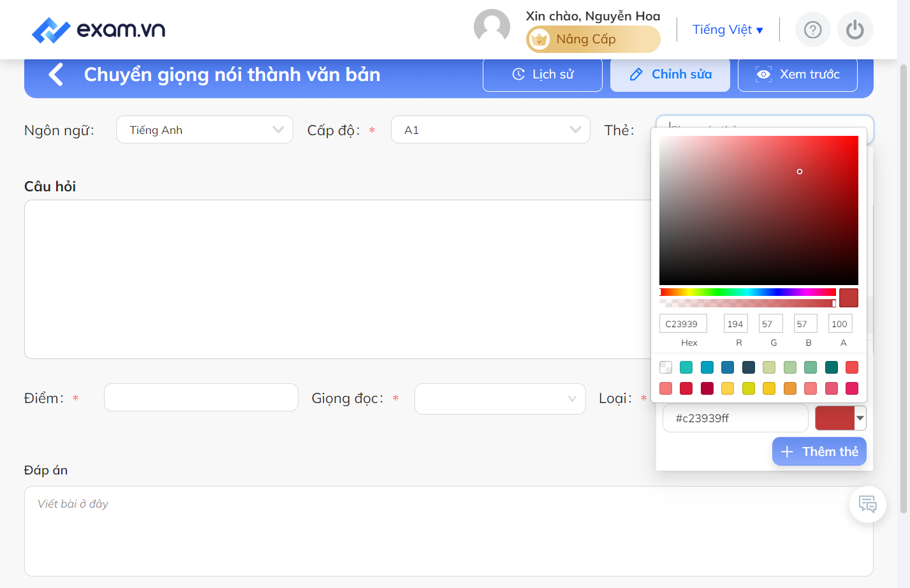Click the exam.vn logo
The width and height of the screenshot is (910, 588).
click(x=98, y=30)
